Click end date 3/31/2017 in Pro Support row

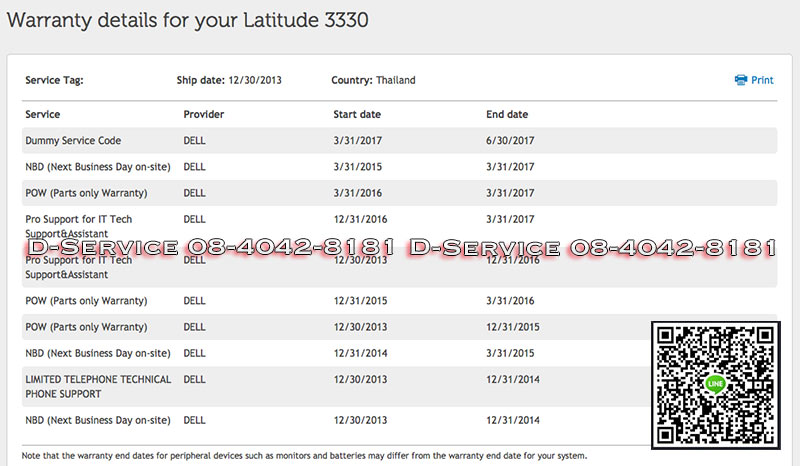coord(510,219)
